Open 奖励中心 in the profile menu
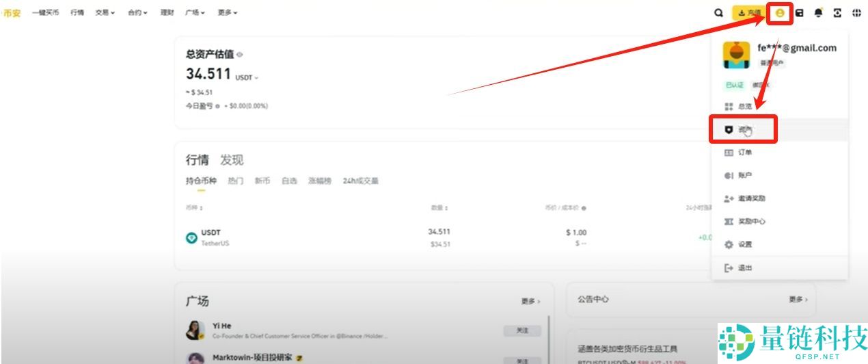Screen dimensions: 868x364 (780, 222)
